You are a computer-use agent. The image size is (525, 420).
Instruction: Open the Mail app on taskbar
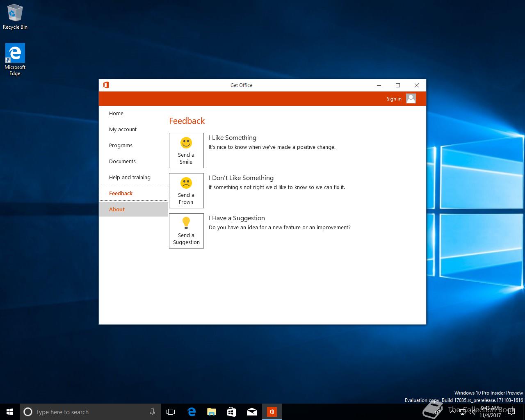[252, 412]
